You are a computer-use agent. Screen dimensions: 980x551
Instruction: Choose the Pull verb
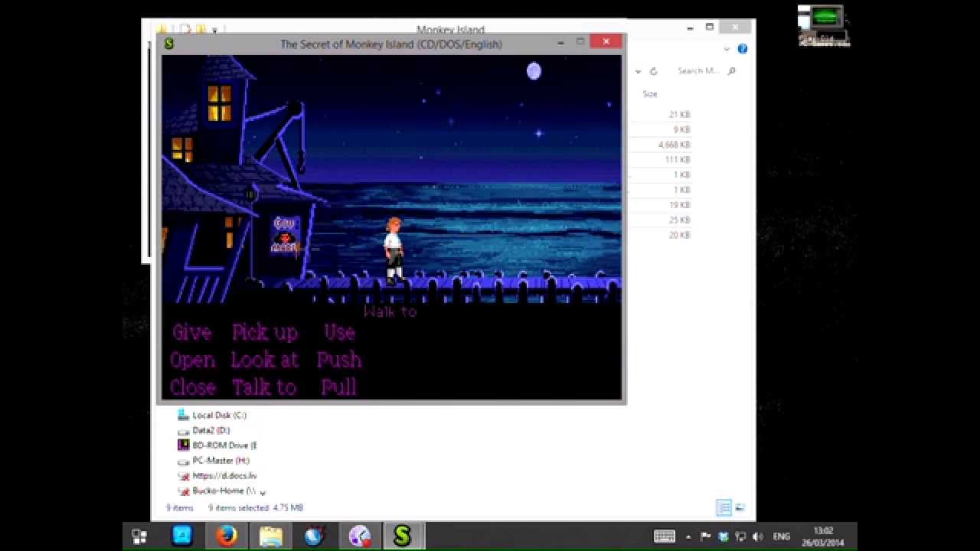point(339,387)
